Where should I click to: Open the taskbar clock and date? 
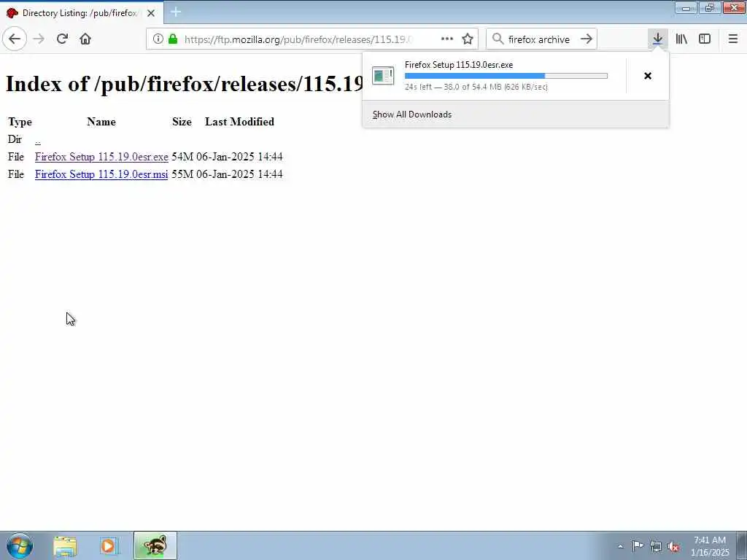click(710, 546)
